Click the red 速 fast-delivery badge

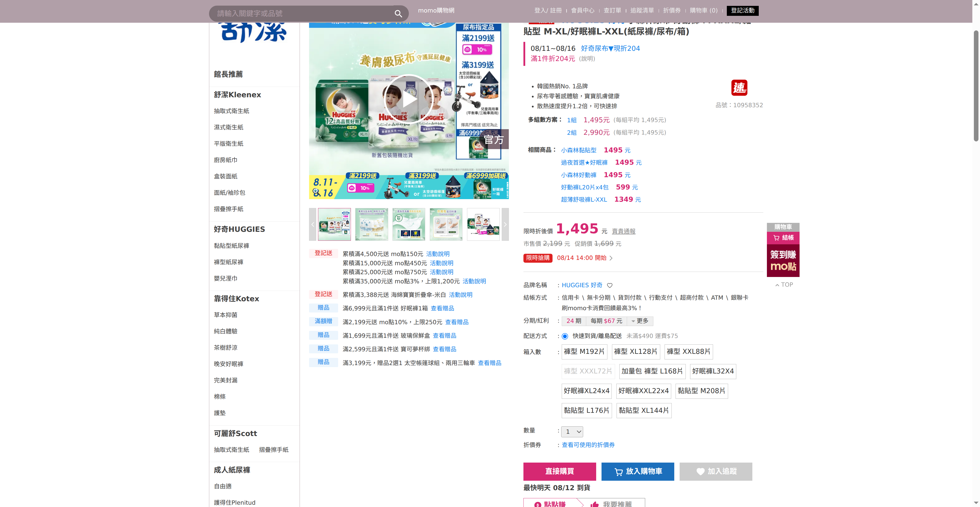[739, 88]
